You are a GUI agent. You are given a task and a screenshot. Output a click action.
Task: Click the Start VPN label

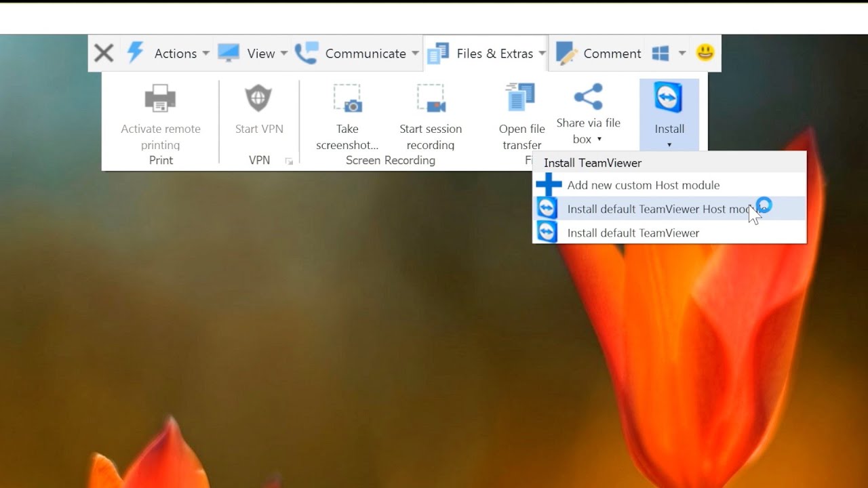point(259,129)
